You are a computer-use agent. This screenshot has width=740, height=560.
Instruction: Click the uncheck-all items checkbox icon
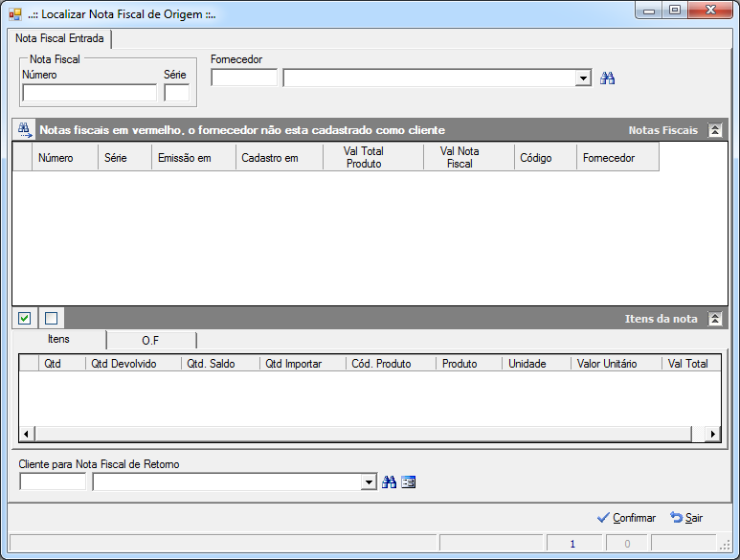pyautogui.click(x=51, y=319)
